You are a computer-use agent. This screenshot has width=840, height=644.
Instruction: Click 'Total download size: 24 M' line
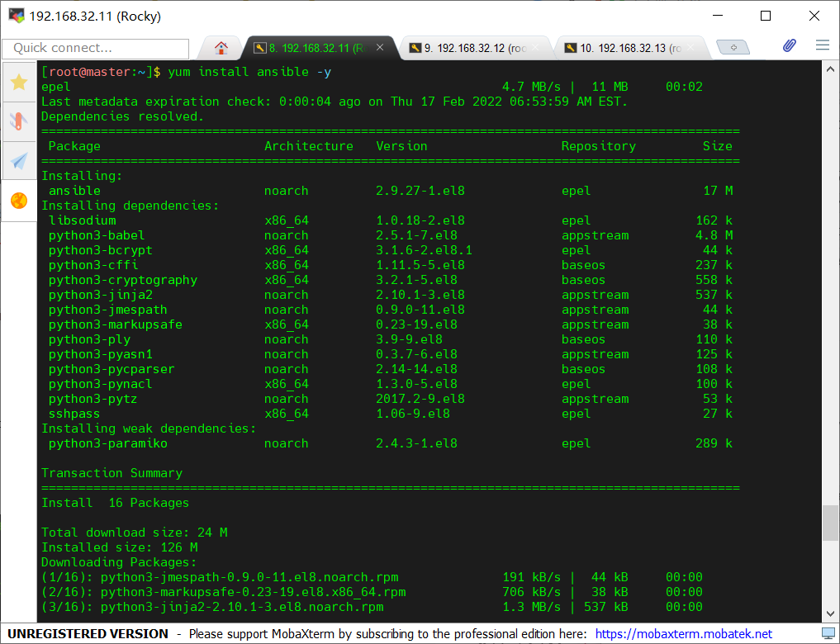point(135,533)
